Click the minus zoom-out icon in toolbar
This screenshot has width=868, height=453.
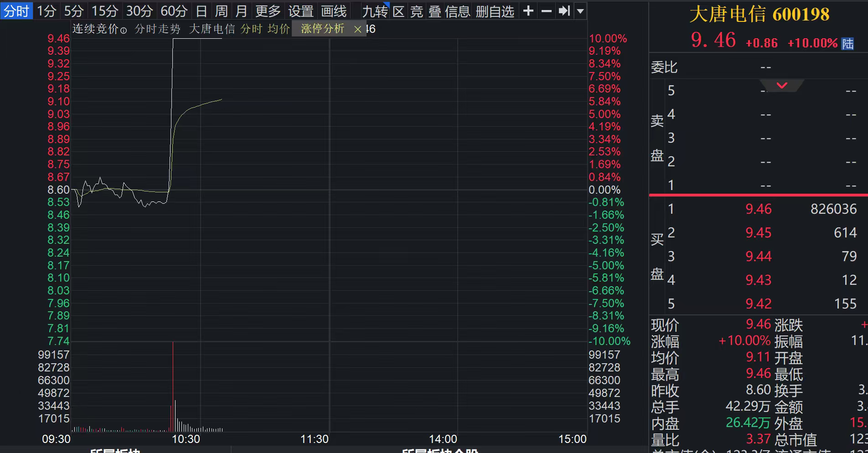tap(546, 11)
